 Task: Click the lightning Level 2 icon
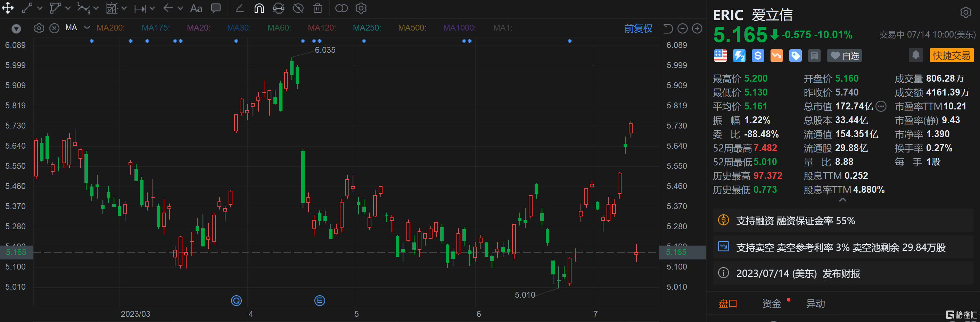click(x=739, y=56)
